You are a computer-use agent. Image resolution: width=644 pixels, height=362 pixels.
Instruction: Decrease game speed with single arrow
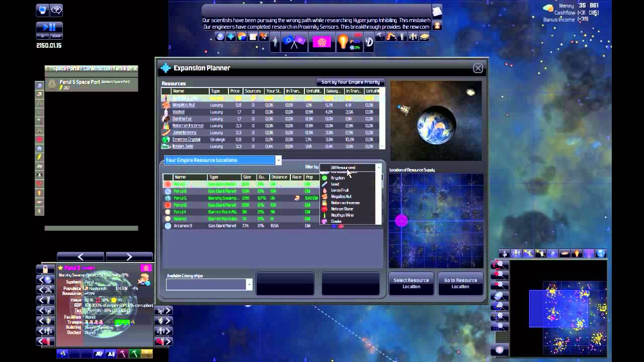43,36
